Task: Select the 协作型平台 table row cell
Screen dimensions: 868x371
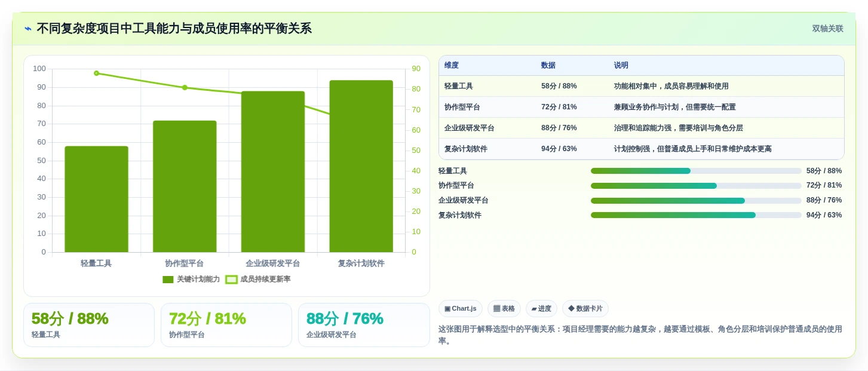Action: (487, 107)
